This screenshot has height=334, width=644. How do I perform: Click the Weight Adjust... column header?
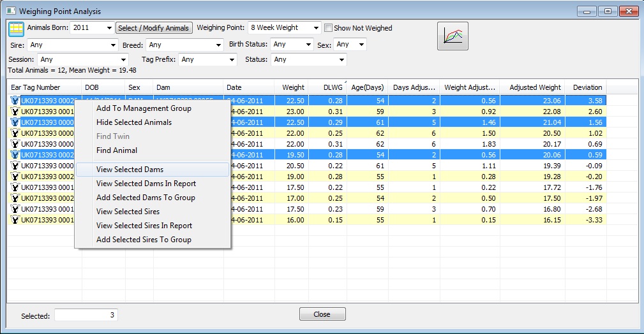click(x=470, y=87)
